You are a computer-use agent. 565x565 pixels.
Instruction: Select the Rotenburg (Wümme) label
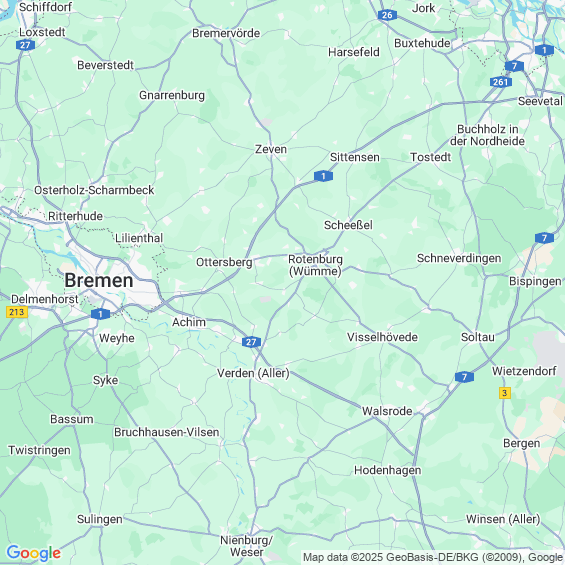coord(315,265)
